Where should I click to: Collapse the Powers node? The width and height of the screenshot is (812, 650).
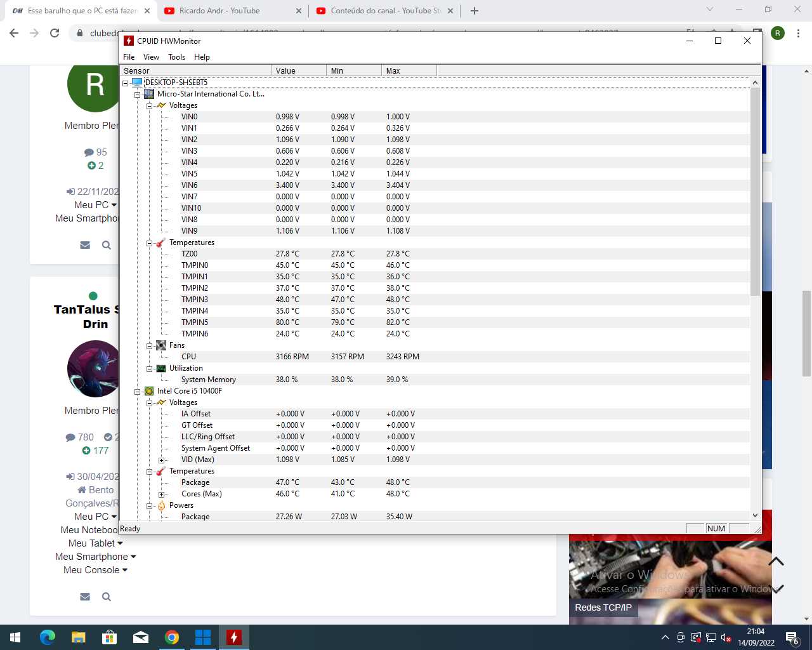pyautogui.click(x=149, y=506)
